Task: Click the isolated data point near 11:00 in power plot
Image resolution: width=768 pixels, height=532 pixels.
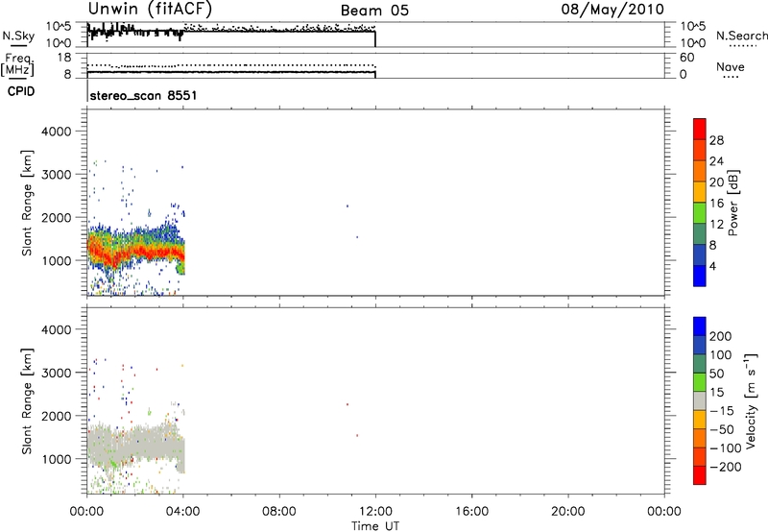Action: pyautogui.click(x=348, y=206)
